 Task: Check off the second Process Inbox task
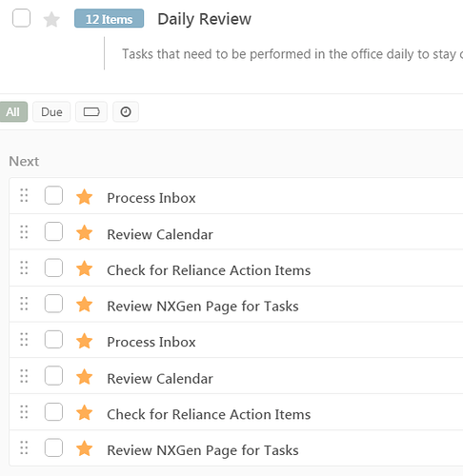[x=53, y=339]
